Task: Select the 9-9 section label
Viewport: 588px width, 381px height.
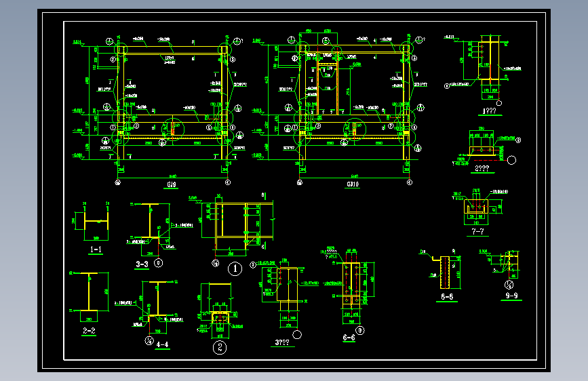Action: [x=511, y=296]
